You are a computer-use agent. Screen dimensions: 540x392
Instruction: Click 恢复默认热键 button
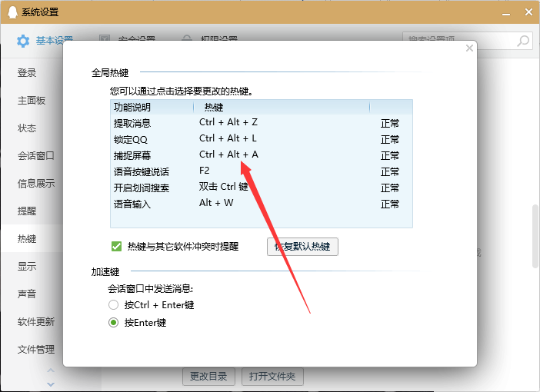(302, 247)
